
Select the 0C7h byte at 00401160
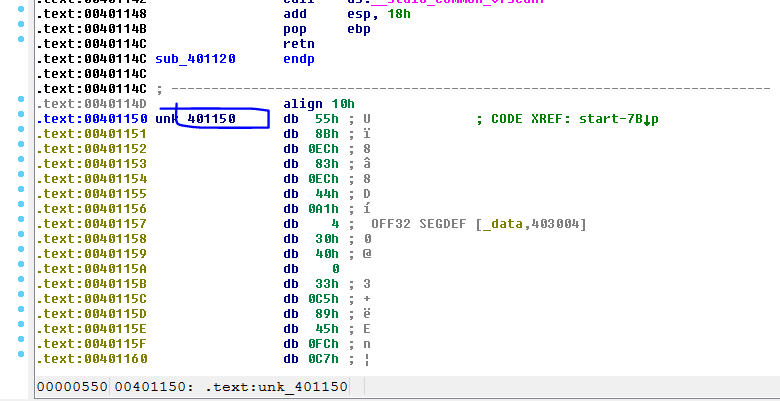click(x=320, y=359)
